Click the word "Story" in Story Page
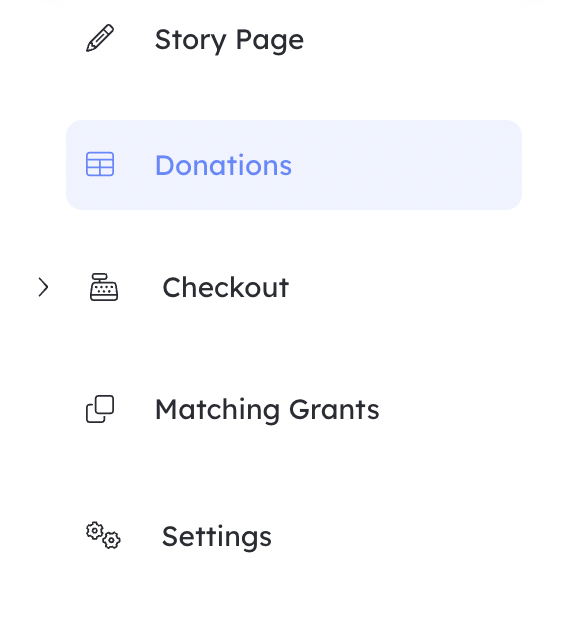 tap(191, 41)
